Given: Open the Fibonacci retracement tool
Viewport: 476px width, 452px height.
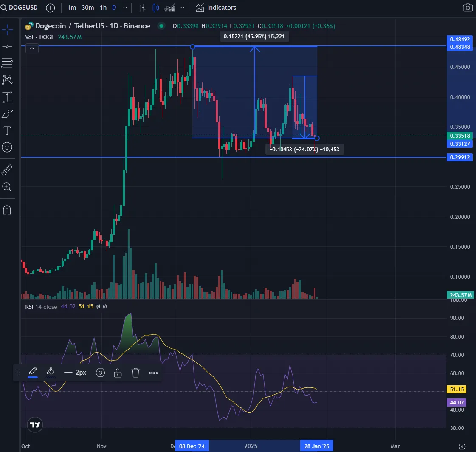Looking at the screenshot, I should tap(7, 63).
